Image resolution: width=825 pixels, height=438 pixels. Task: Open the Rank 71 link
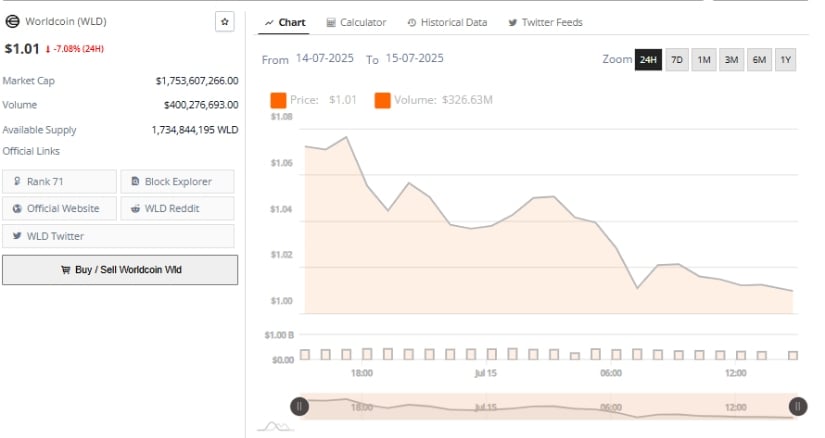59,182
